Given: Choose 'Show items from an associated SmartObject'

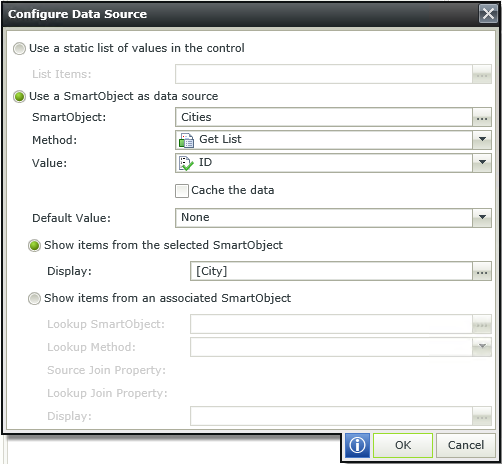Looking at the screenshot, I should click(x=34, y=299).
